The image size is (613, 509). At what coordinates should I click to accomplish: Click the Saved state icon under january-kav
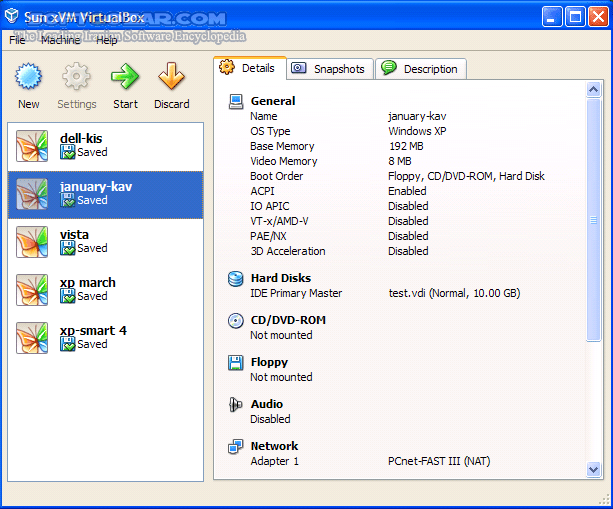(68, 200)
